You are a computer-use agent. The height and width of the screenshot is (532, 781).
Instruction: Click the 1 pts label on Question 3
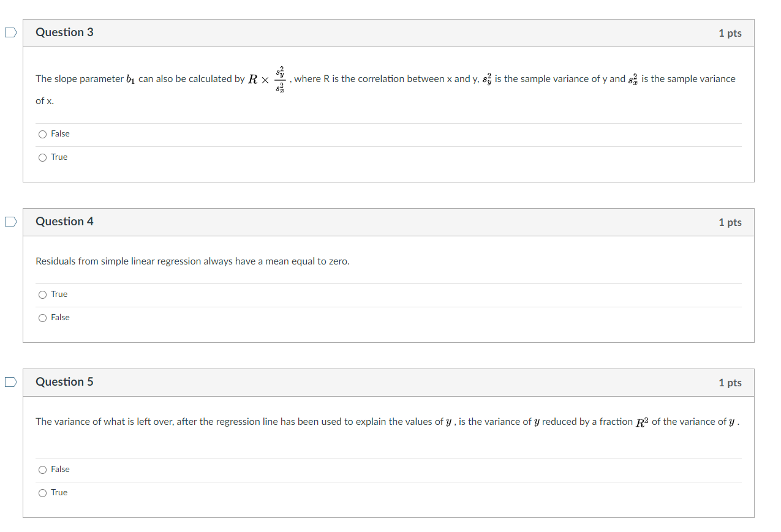pos(730,33)
